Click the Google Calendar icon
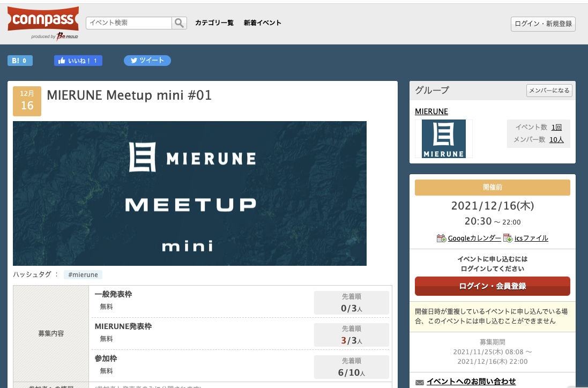 [x=441, y=238]
